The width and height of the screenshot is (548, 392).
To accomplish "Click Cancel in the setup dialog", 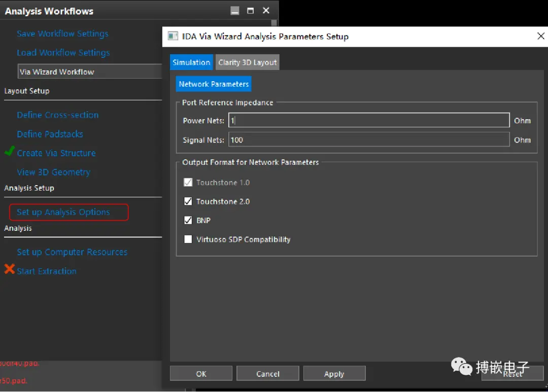I will click(268, 373).
